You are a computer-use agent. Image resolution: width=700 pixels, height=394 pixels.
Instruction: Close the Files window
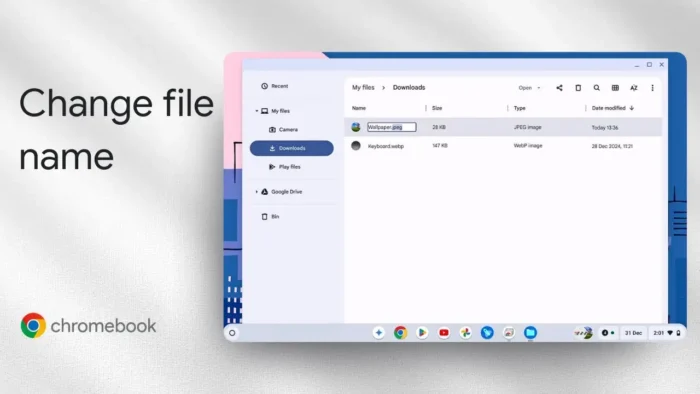point(662,65)
